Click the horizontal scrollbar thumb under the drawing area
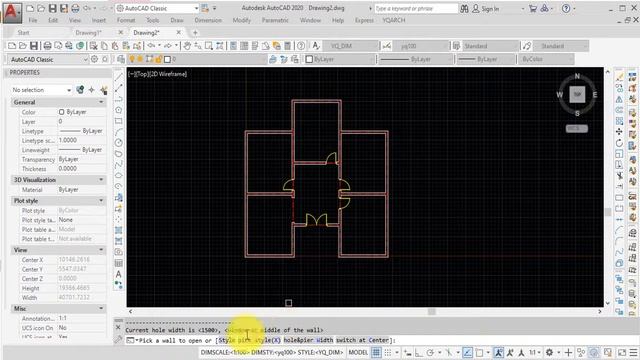The width and height of the screenshot is (640, 360). click(x=431, y=311)
